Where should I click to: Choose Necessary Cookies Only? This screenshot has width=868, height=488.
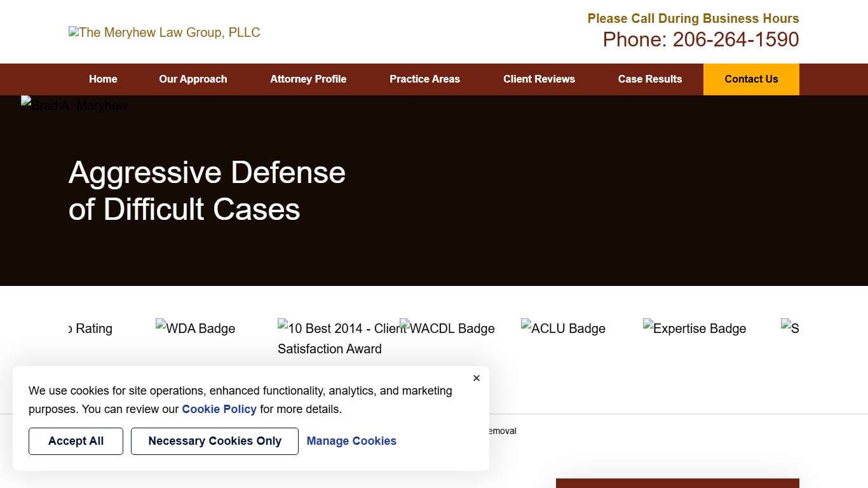pos(214,441)
